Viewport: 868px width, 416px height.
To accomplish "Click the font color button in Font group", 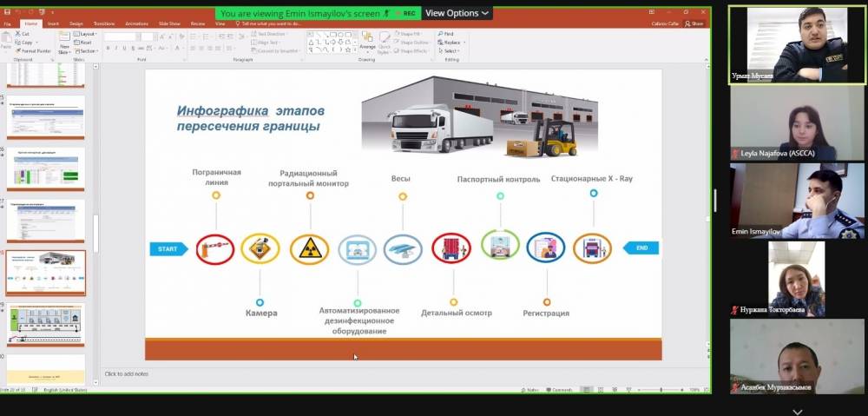I will [x=179, y=48].
